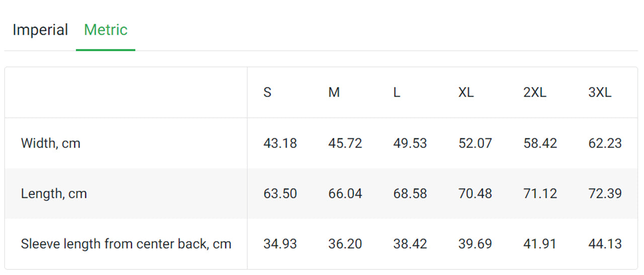The width and height of the screenshot is (644, 275).
Task: Click length value 72.39 for 3XL
Action: click(605, 194)
